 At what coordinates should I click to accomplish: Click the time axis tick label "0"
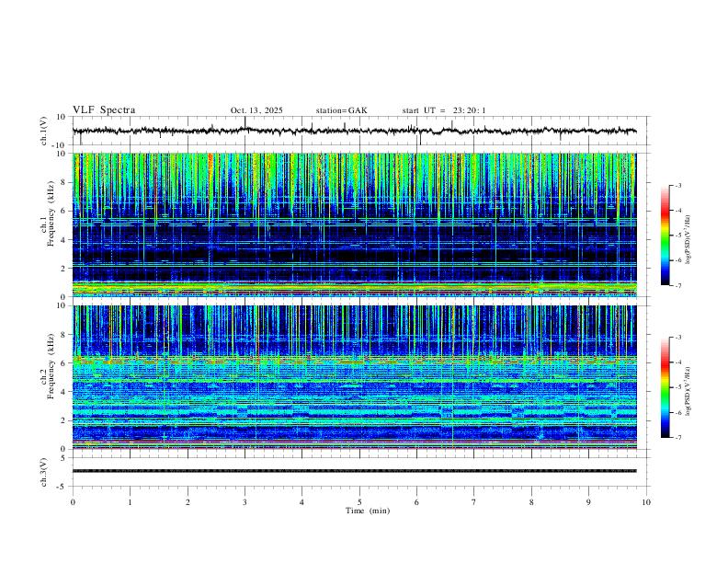pos(73,502)
